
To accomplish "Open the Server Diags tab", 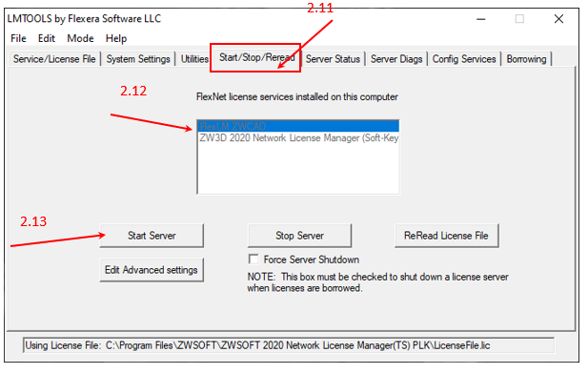I will coord(396,59).
